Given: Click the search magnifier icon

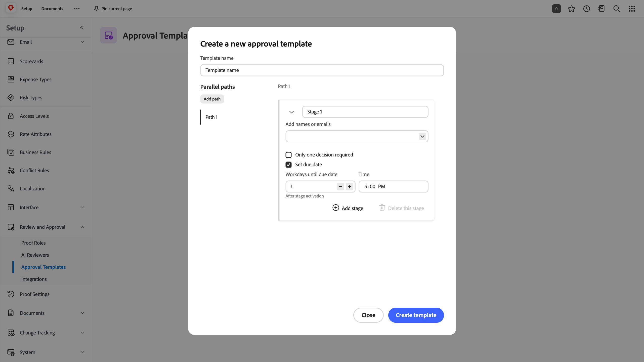Looking at the screenshot, I should (x=617, y=9).
